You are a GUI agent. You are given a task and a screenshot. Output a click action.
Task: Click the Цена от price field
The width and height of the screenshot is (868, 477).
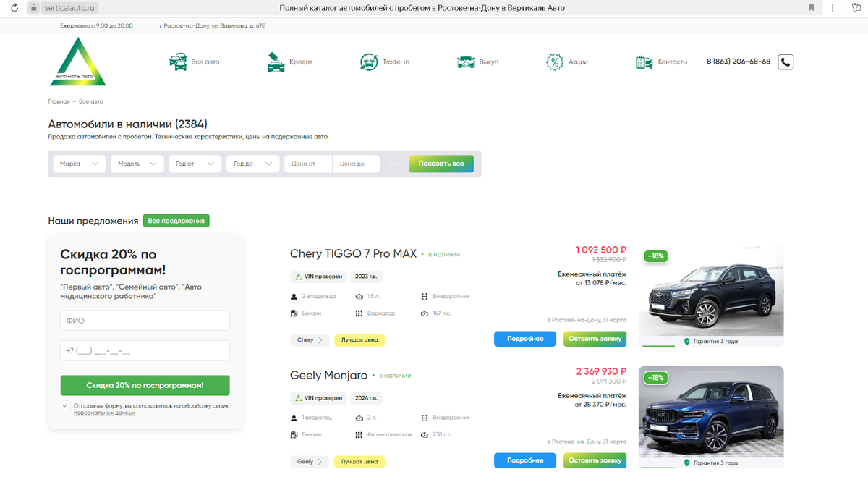pyautogui.click(x=308, y=164)
